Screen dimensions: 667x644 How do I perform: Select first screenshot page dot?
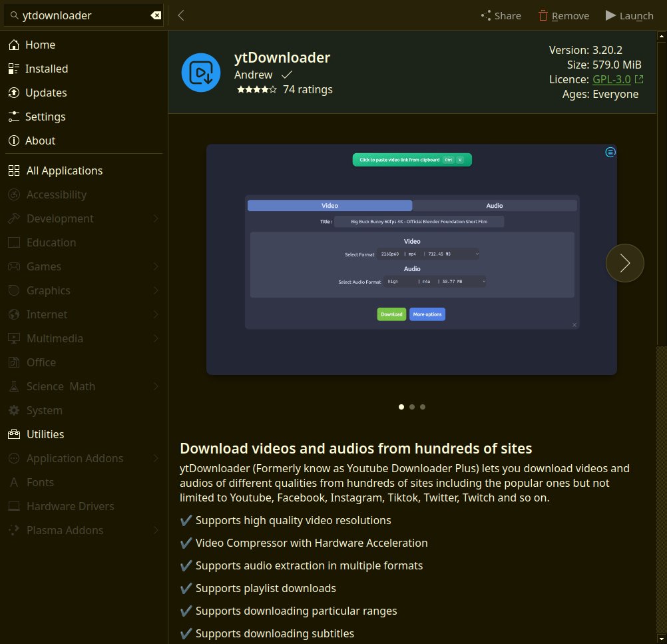tap(401, 407)
